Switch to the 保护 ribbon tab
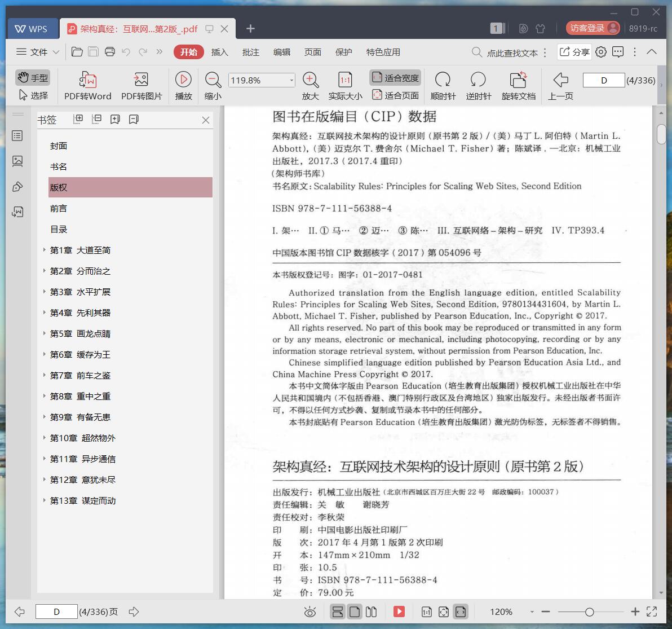672x629 pixels. [343, 52]
